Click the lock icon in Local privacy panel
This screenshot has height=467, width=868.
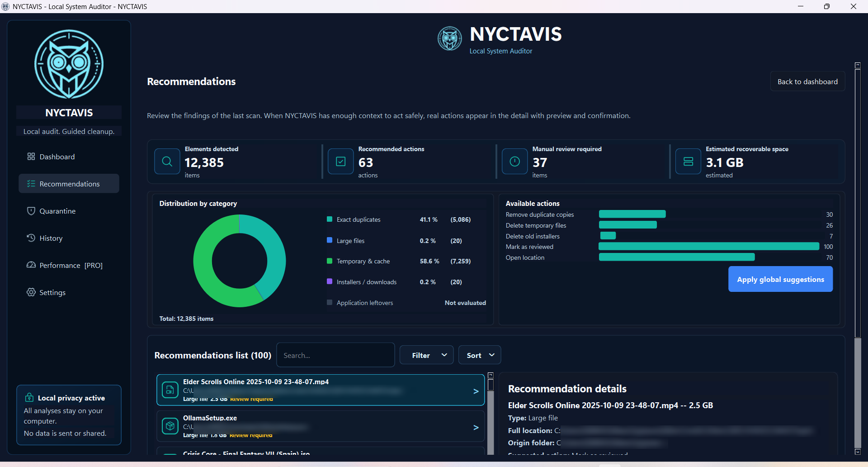pyautogui.click(x=29, y=397)
